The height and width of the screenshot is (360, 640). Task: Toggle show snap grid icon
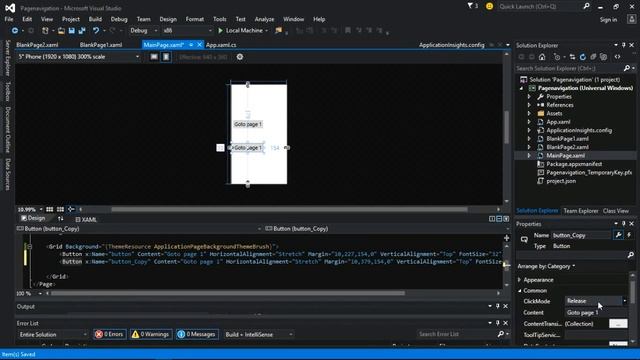tap(49, 209)
